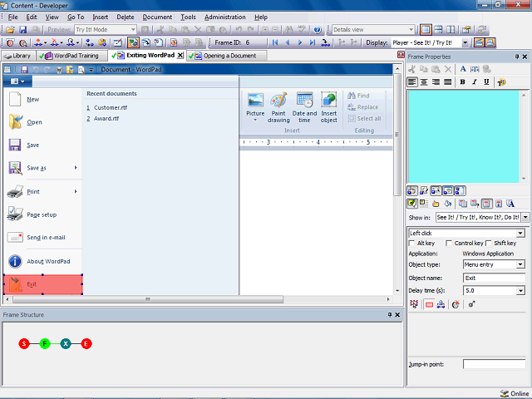
Task: Apply bold in Frame Properties text
Action: (x=462, y=81)
